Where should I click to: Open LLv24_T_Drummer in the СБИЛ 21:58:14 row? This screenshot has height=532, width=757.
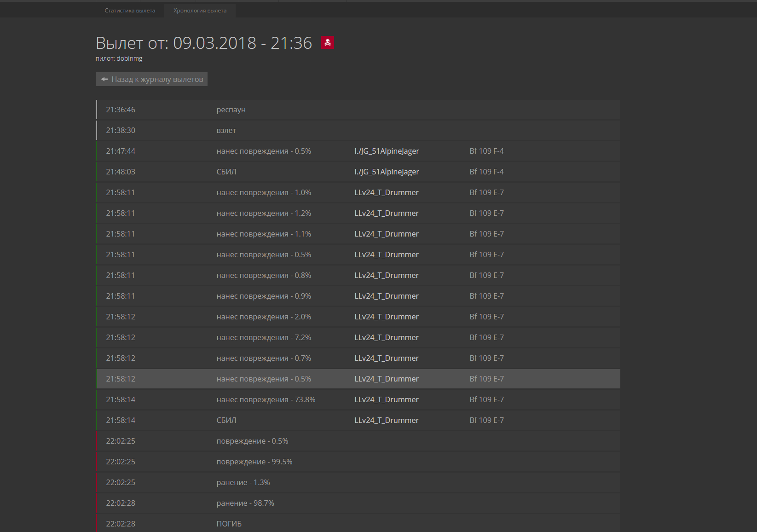[387, 420]
